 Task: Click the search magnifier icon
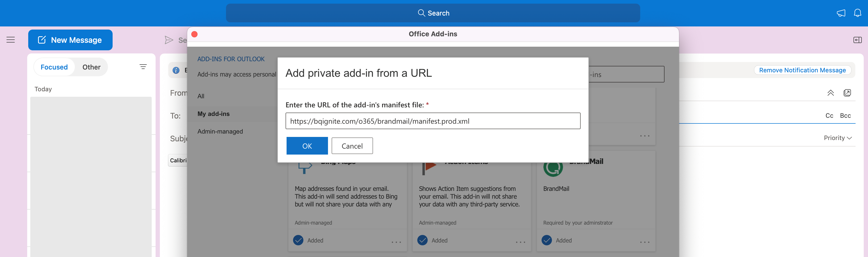click(x=421, y=13)
